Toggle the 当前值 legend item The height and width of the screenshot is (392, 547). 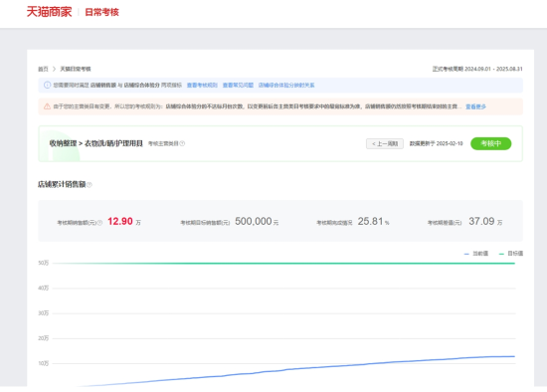[476, 254]
